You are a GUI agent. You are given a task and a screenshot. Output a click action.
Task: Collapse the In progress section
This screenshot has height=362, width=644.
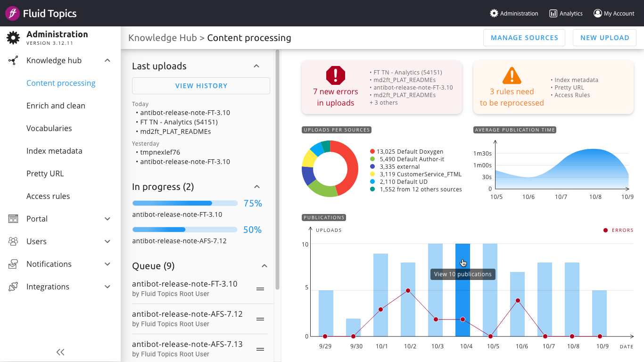pos(256,187)
